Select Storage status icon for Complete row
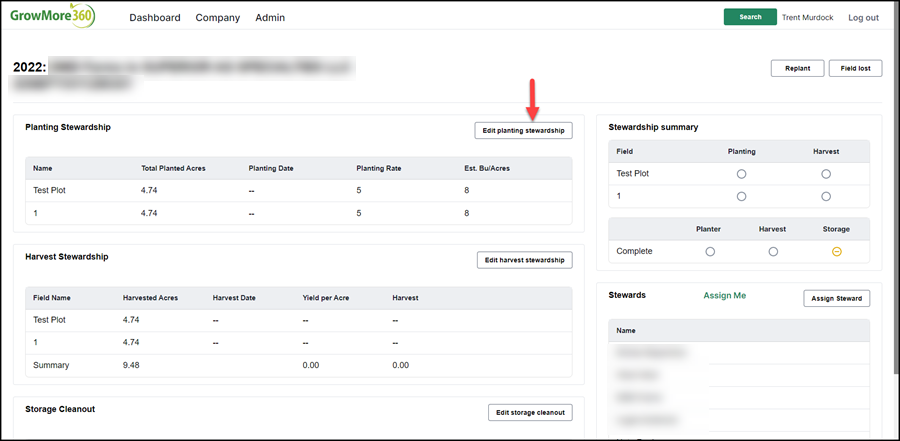The image size is (900, 441). pyautogui.click(x=836, y=252)
